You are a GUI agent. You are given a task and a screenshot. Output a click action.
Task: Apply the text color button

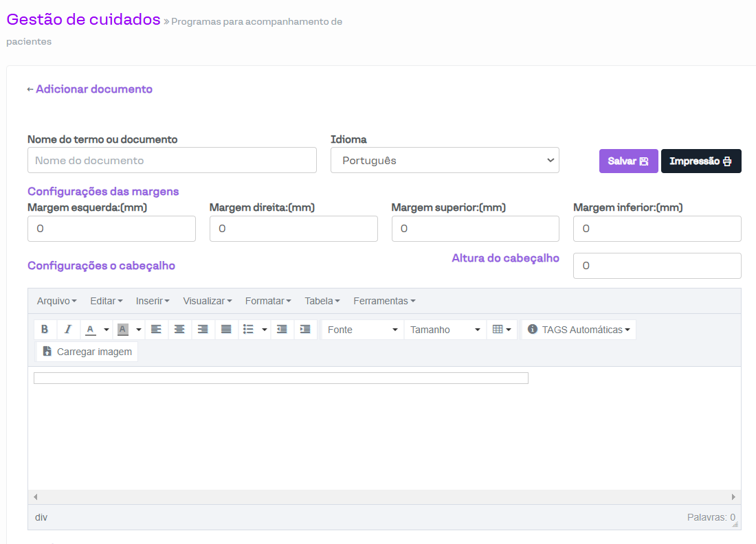[x=90, y=330]
